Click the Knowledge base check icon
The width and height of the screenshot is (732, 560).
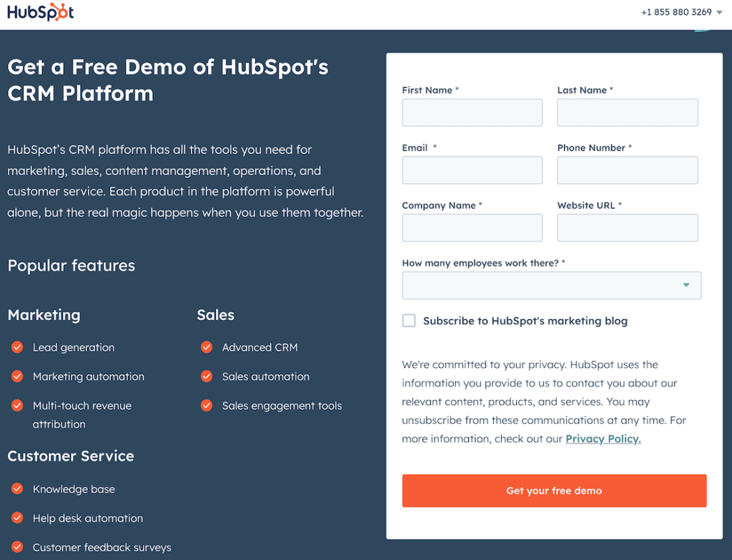[16, 489]
